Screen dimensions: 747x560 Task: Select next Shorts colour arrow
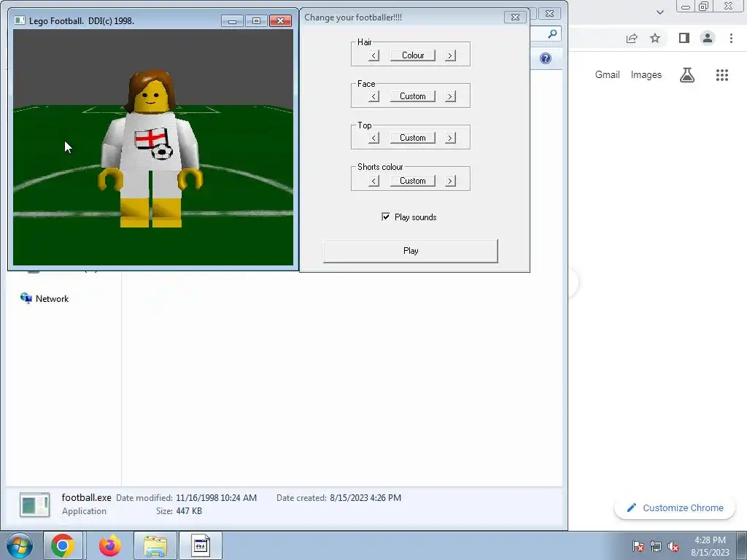pos(450,181)
